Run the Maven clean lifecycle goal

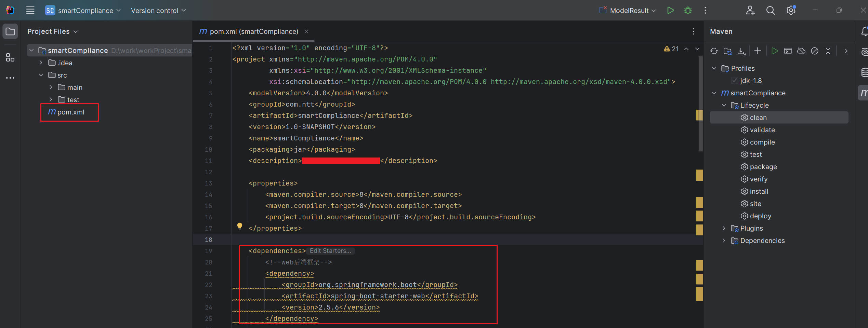pyautogui.click(x=758, y=118)
